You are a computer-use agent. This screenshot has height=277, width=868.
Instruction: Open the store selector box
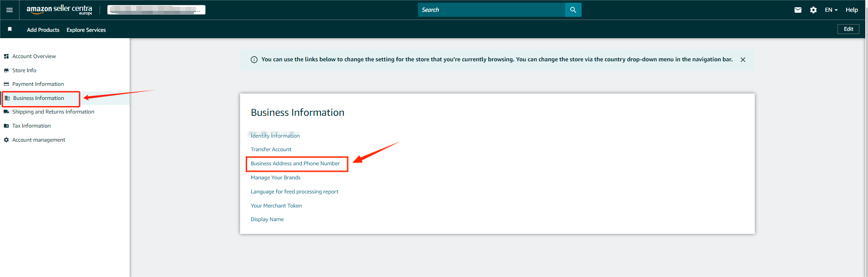pyautogui.click(x=156, y=10)
